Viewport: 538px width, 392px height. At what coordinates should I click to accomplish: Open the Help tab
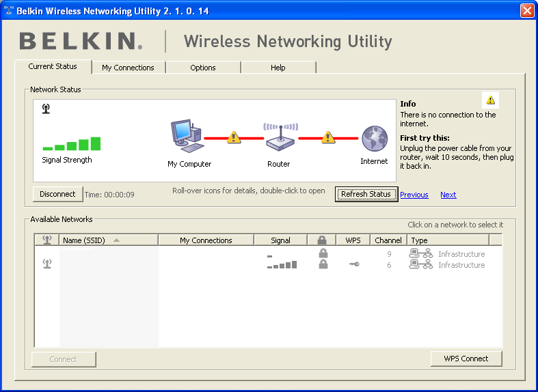click(278, 68)
